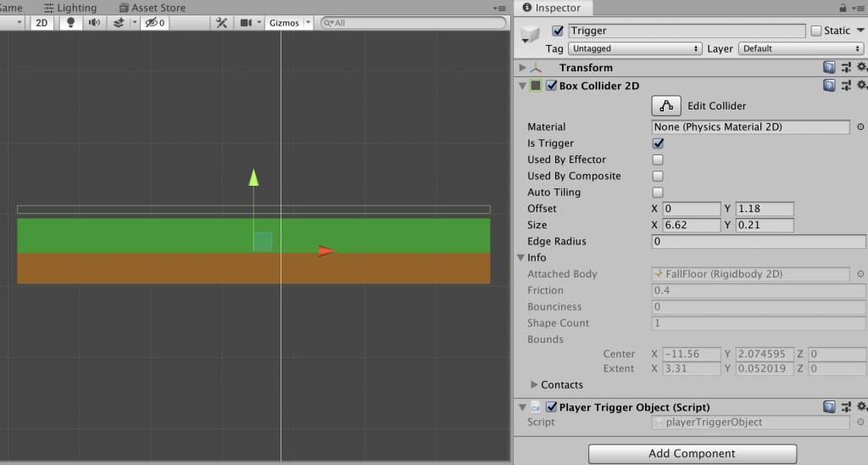
Task: Toggle the 2D view mode button
Action: [42, 23]
